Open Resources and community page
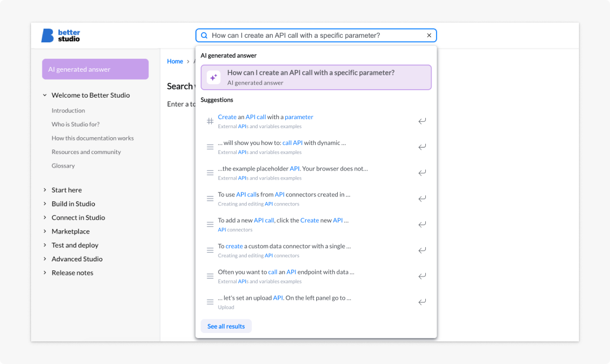Screen dimensions: 610x364 pos(86,152)
